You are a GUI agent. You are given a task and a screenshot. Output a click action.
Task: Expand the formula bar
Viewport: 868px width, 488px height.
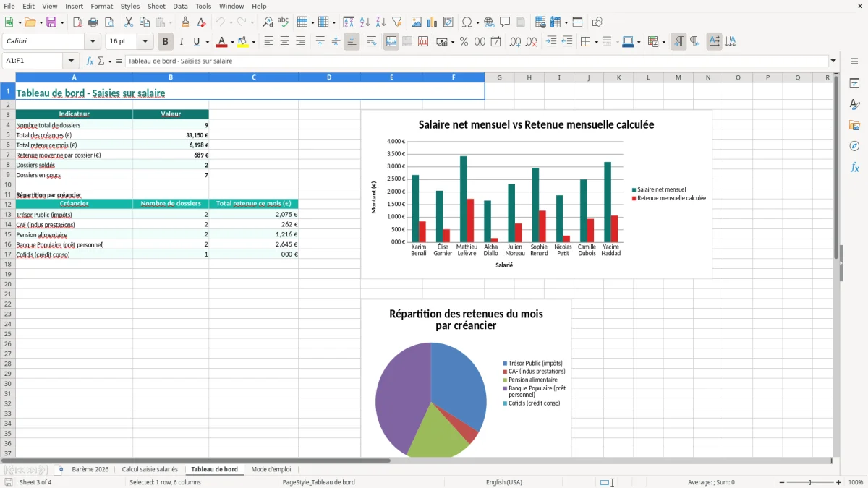tap(833, 61)
